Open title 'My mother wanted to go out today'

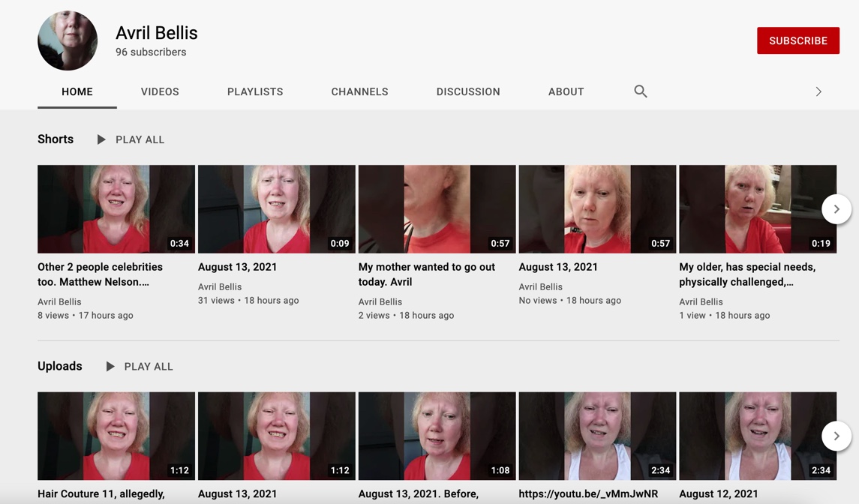(427, 274)
